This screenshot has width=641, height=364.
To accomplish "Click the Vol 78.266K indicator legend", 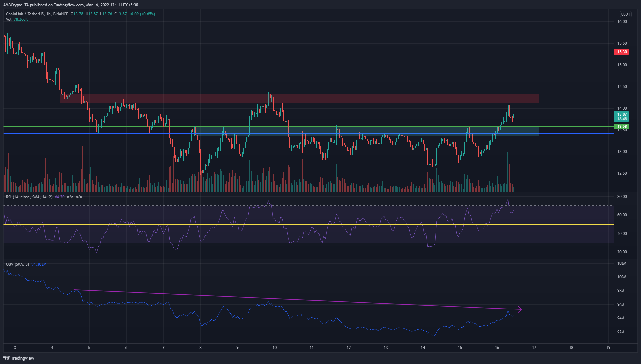I will tap(17, 19).
